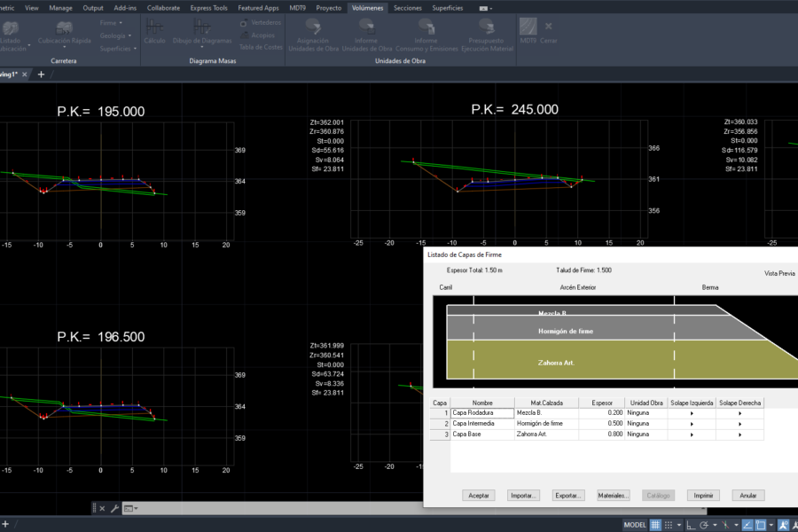Open Solape Izquierda arrow for Capa Base

click(x=692, y=434)
